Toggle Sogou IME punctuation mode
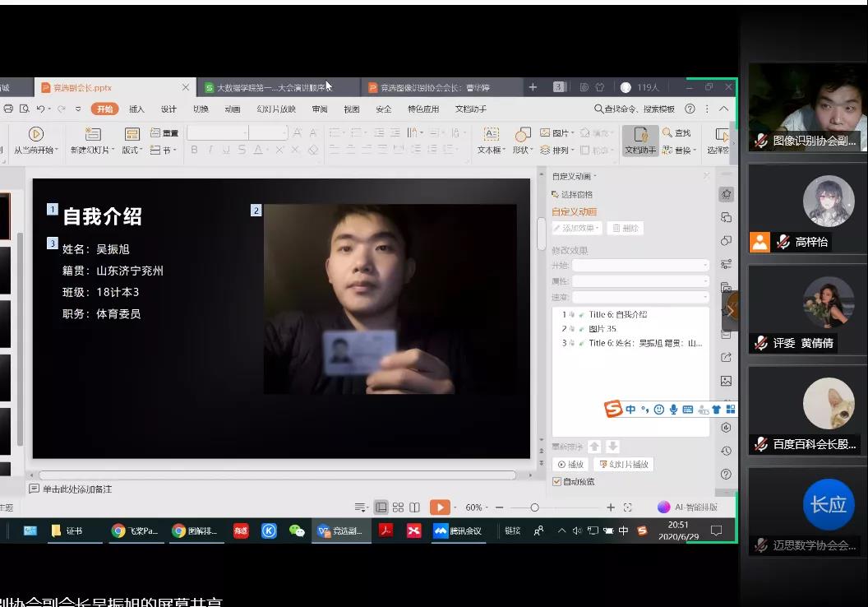This screenshot has width=868, height=607. click(x=644, y=410)
